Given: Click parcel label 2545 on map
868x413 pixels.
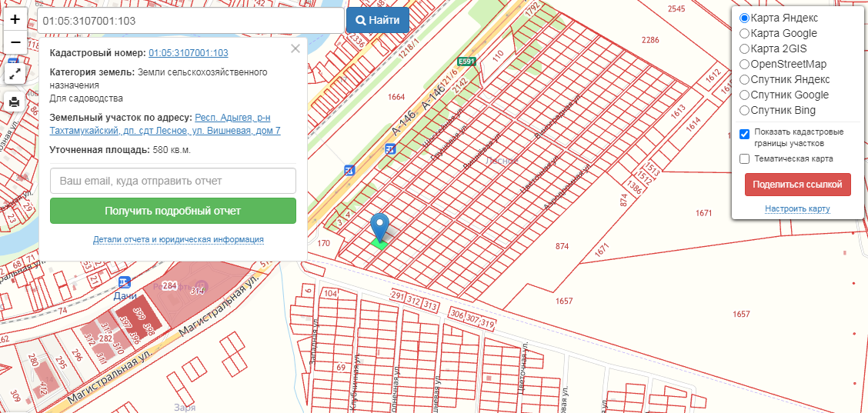Looking at the screenshot, I should click(x=676, y=9).
